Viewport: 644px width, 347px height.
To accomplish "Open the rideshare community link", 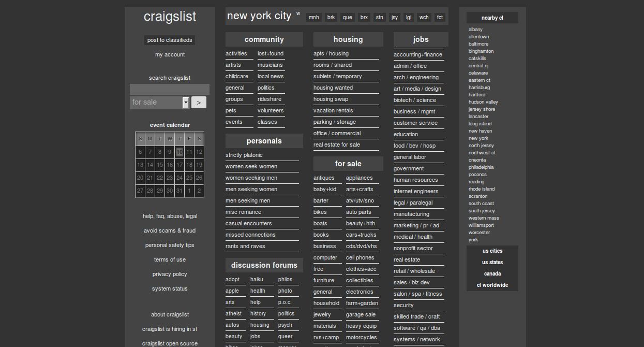I will coord(269,99).
